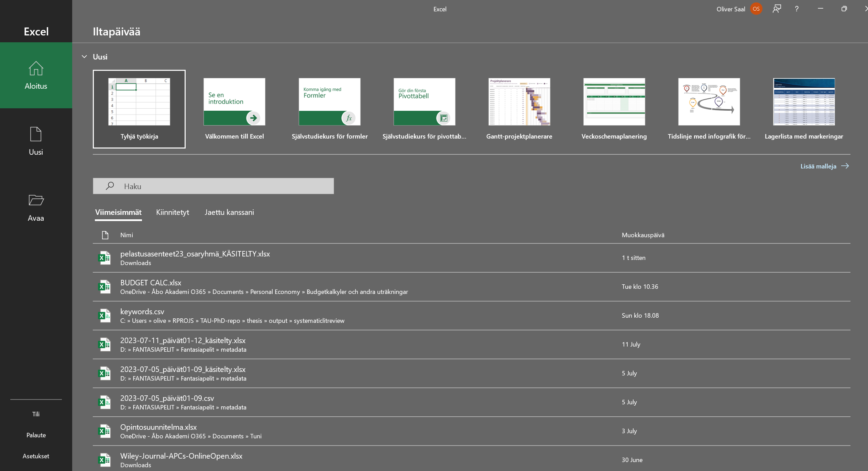This screenshot has height=471, width=868.
Task: Click CSV icon of 2023-07-05_päivät01-09.csv
Action: [x=105, y=402]
